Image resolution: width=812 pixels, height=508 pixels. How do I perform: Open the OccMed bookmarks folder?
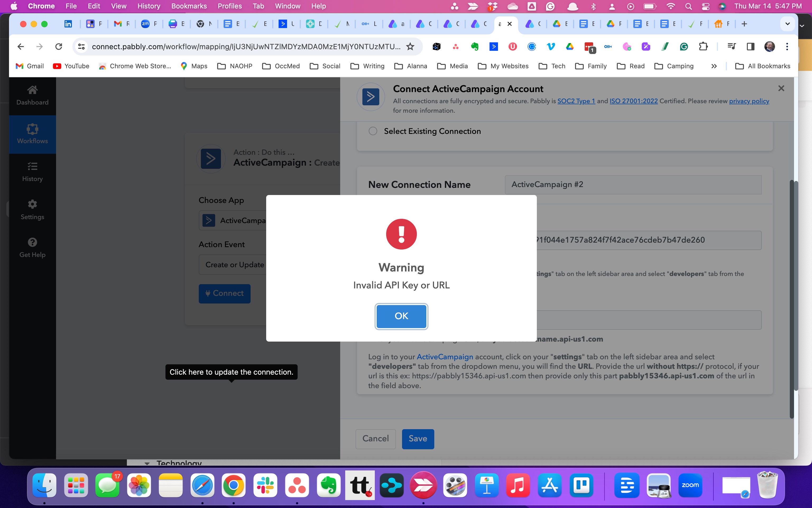point(281,66)
